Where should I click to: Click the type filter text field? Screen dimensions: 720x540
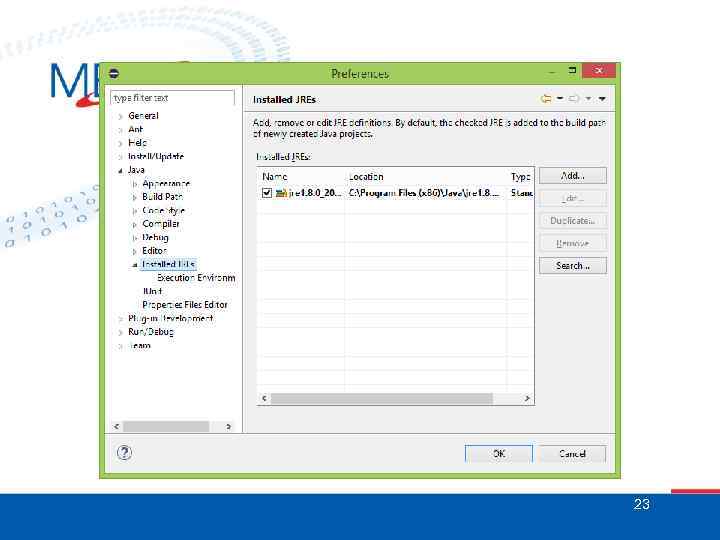point(172,98)
